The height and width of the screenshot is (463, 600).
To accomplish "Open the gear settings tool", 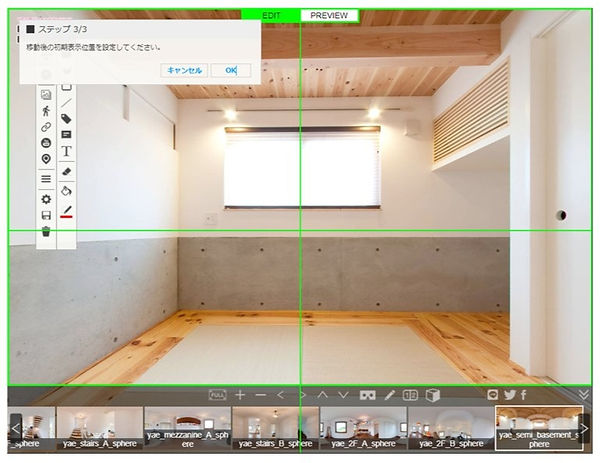I will click(46, 199).
